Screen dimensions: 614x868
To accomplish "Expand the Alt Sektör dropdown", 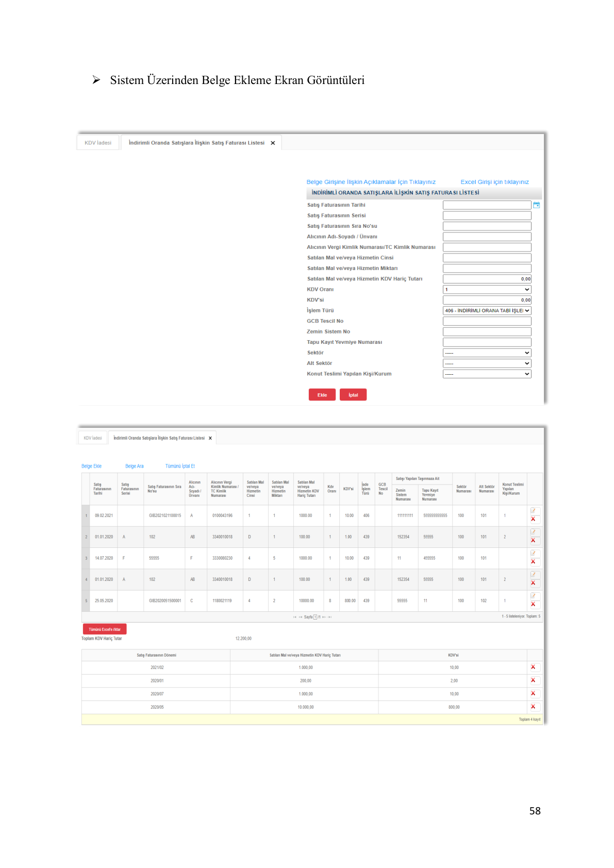I will pos(487,363).
